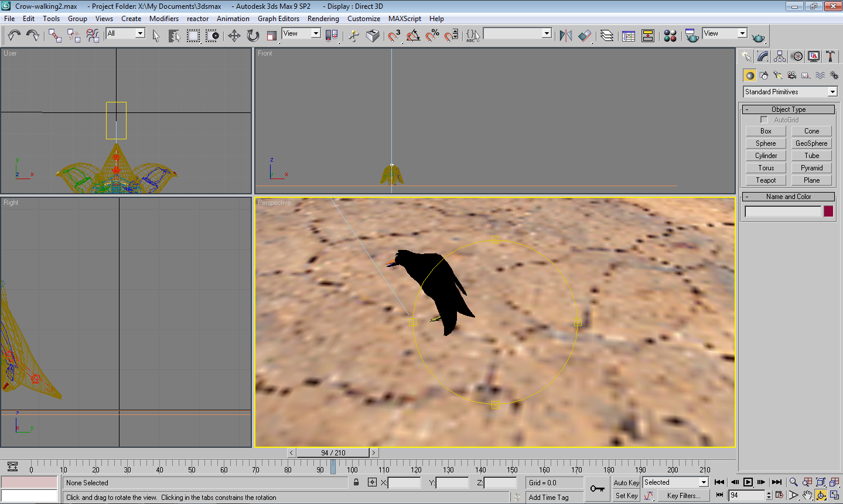
Task: Open Render Scene dialog teapot icon
Action: 692,36
